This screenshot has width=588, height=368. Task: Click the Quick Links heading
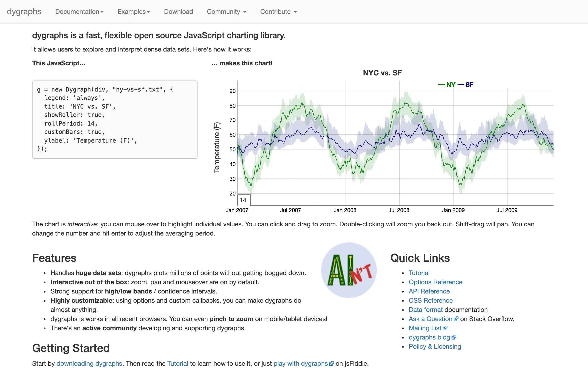click(420, 258)
